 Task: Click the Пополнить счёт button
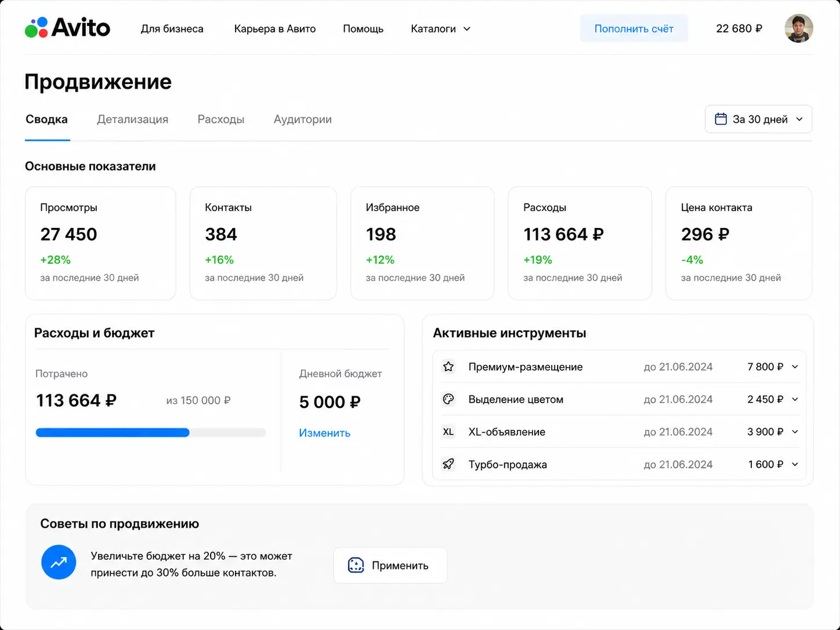click(634, 28)
